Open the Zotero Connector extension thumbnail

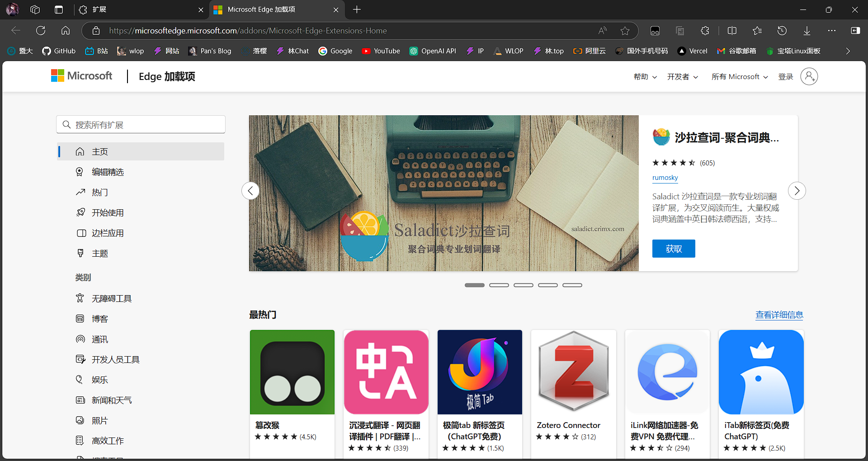coord(574,372)
